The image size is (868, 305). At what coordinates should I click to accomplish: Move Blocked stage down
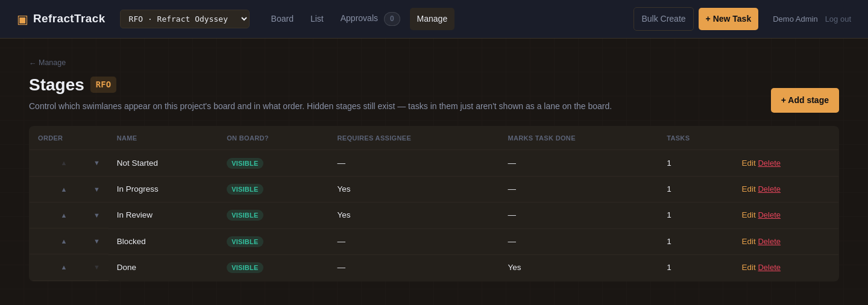coord(96,241)
